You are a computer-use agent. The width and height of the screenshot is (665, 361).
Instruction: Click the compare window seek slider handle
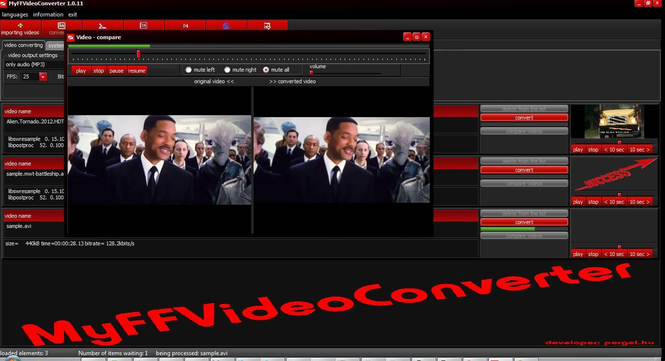pos(138,54)
